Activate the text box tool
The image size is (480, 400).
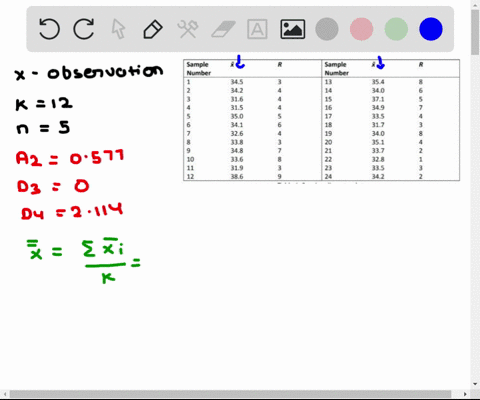tap(257, 29)
